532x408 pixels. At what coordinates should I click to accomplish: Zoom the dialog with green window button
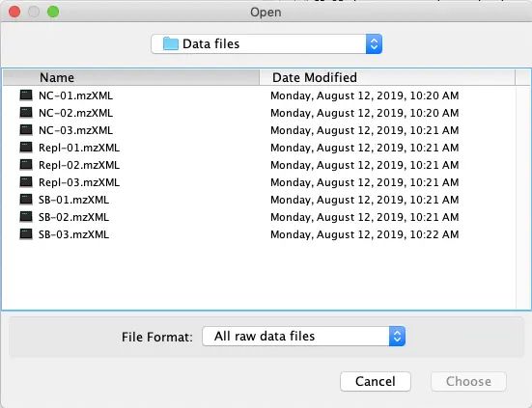pyautogui.click(x=53, y=12)
